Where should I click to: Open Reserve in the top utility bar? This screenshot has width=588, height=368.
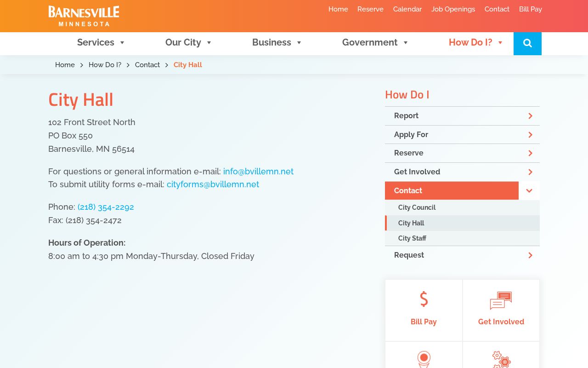(370, 9)
